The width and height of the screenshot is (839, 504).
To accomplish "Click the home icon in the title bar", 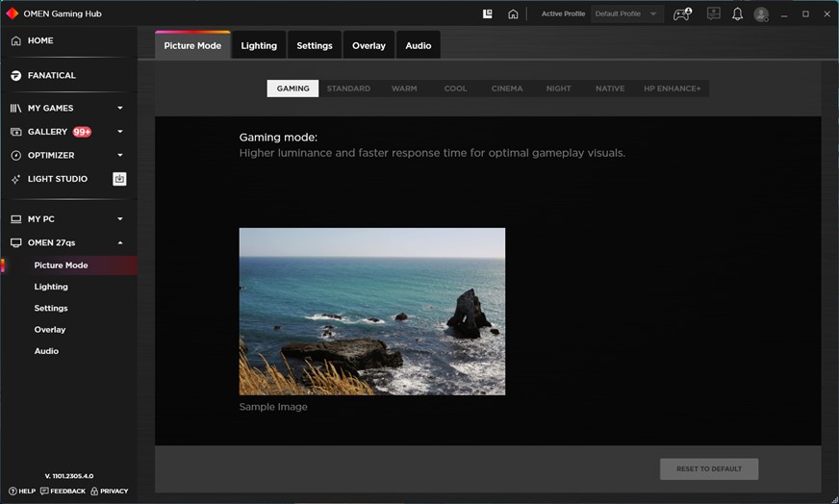I will pyautogui.click(x=513, y=14).
